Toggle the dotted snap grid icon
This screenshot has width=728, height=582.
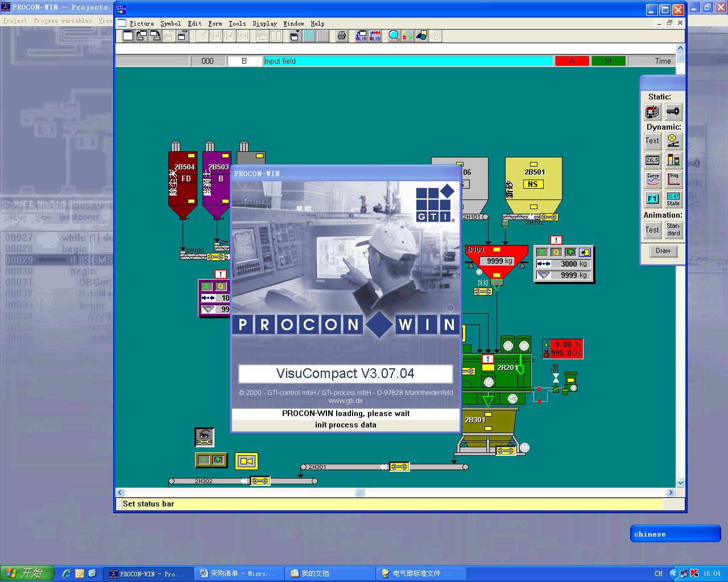click(322, 36)
